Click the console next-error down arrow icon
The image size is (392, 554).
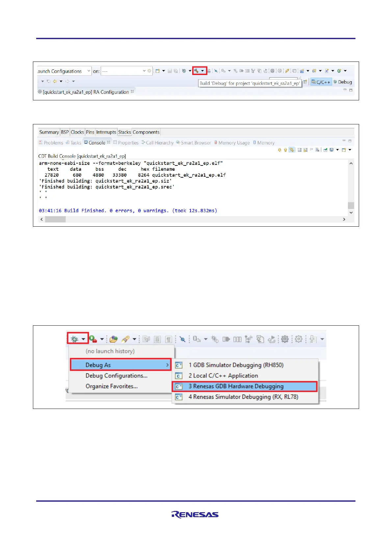(x=279, y=150)
